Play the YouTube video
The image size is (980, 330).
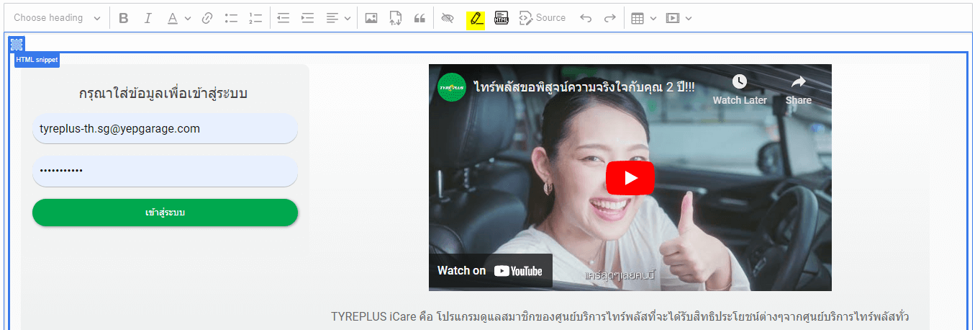point(630,177)
